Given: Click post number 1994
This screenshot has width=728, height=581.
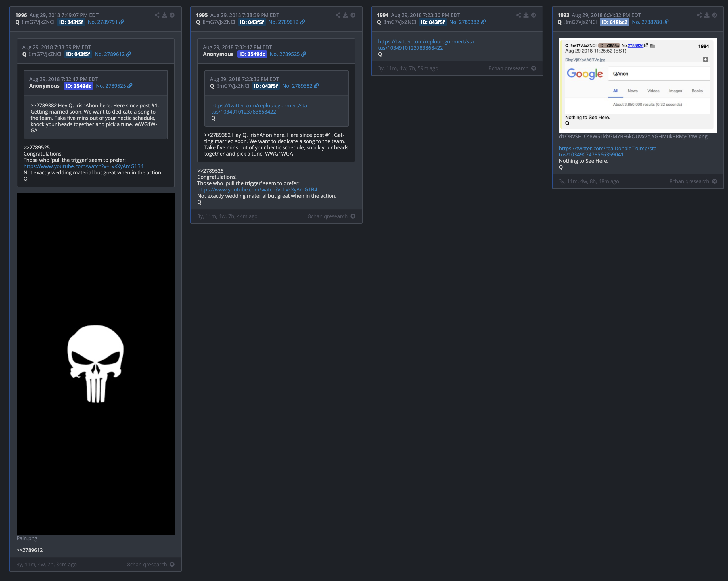Looking at the screenshot, I should pyautogui.click(x=382, y=15).
